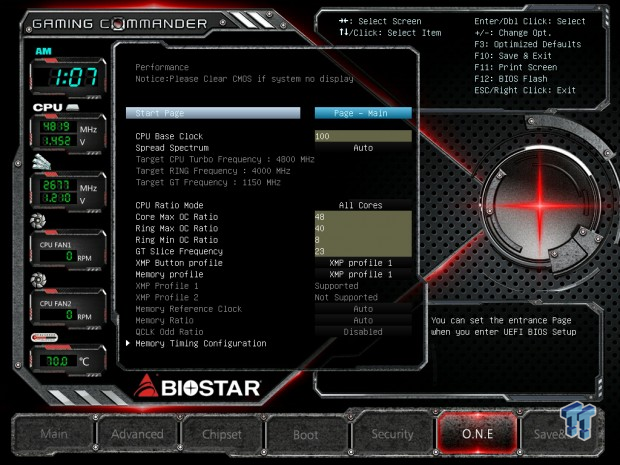
Task: Click the CPU FAN2 fan icon
Action: pyautogui.click(x=38, y=280)
